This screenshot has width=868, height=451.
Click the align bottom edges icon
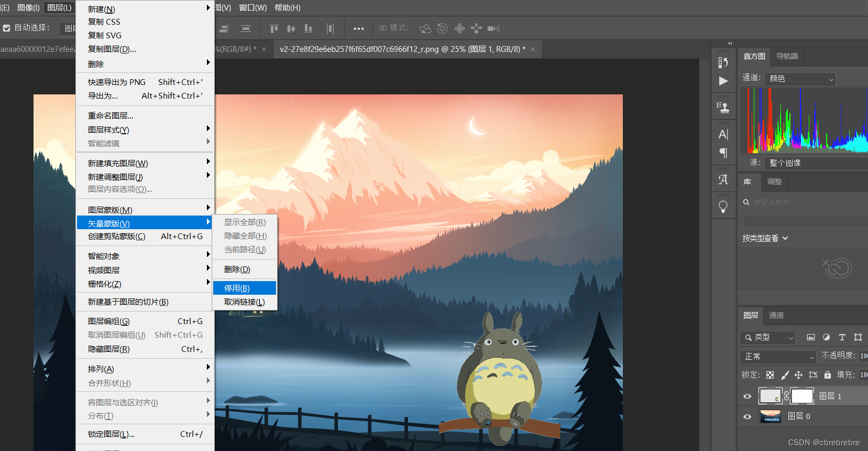tap(309, 28)
